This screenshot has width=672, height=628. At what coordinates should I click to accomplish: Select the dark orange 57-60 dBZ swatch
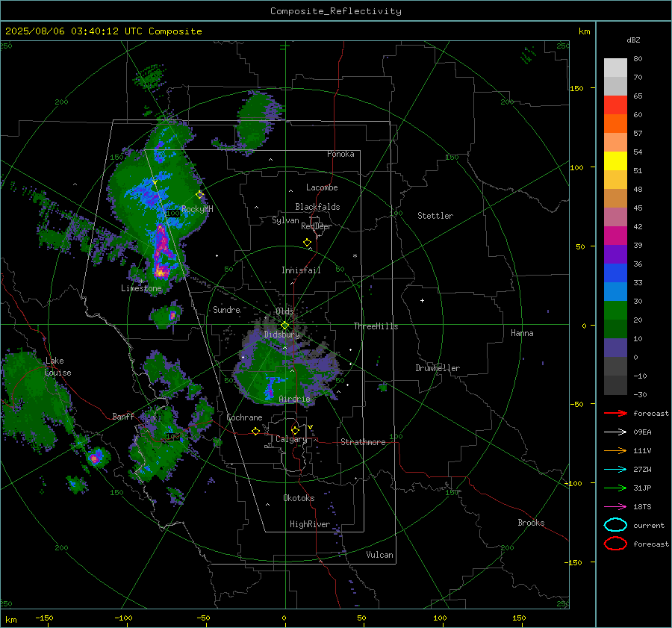click(615, 124)
